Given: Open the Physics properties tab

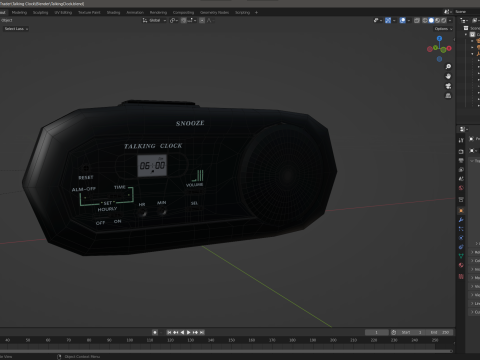Looking at the screenshot, I should tap(461, 238).
